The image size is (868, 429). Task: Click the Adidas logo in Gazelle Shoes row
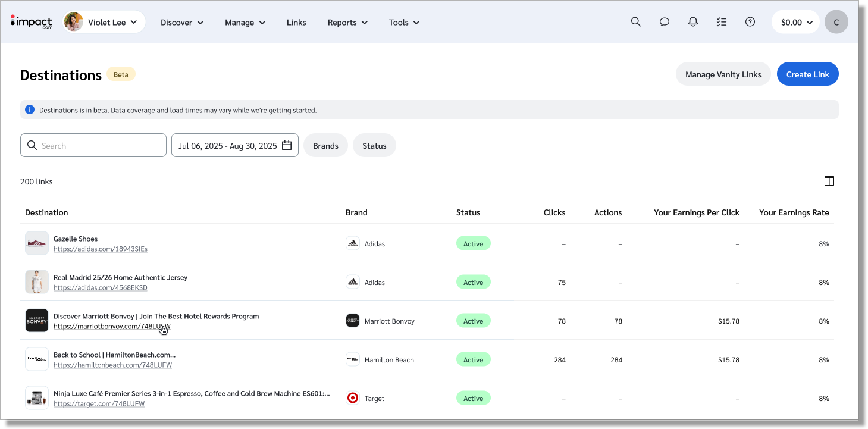click(x=353, y=243)
